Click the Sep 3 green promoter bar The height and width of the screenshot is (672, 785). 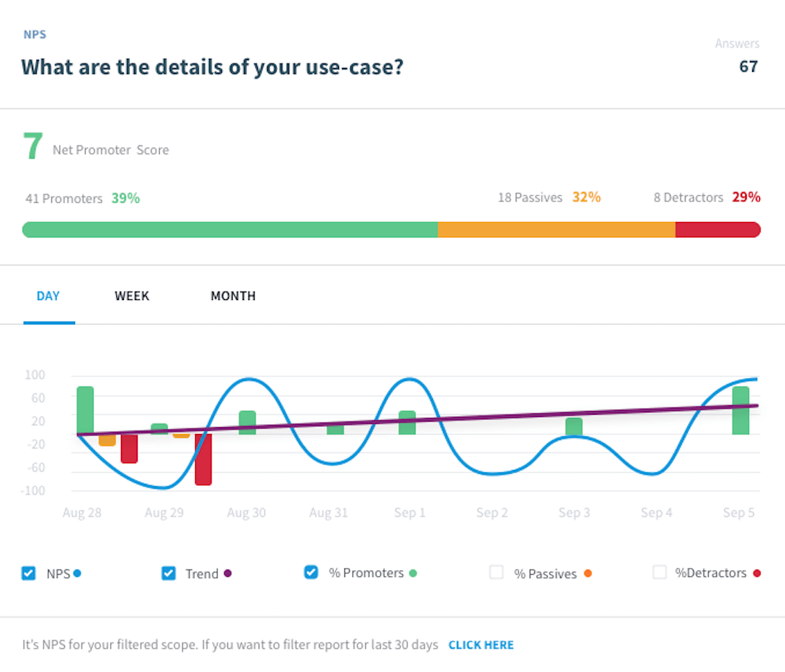pyautogui.click(x=574, y=426)
